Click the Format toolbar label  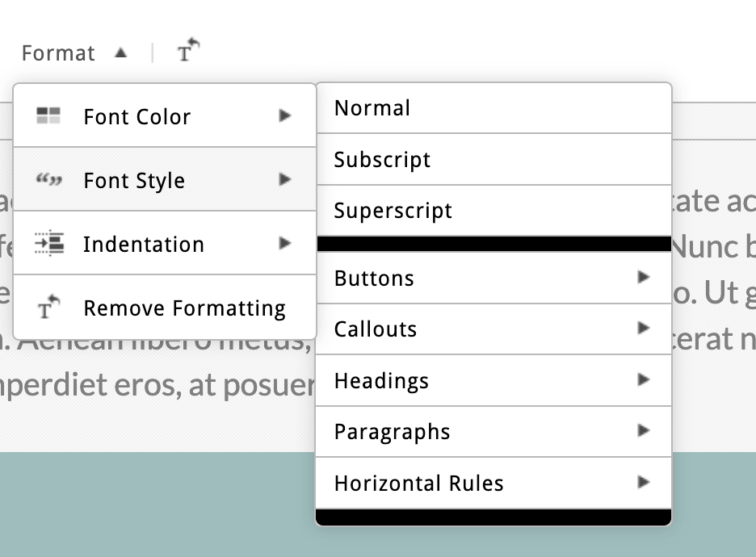tap(58, 53)
